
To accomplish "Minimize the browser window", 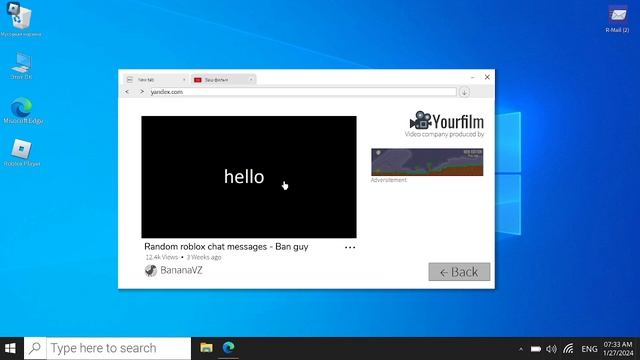I will [472, 77].
